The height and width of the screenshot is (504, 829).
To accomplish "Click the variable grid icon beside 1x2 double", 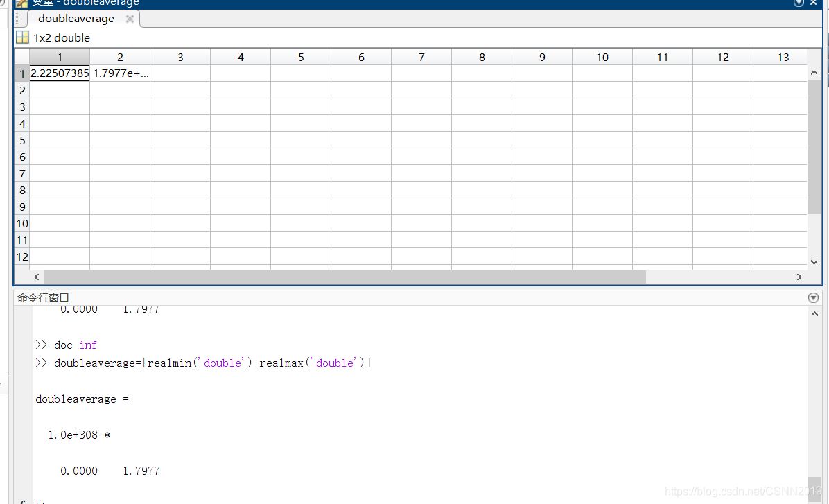I will 22,37.
